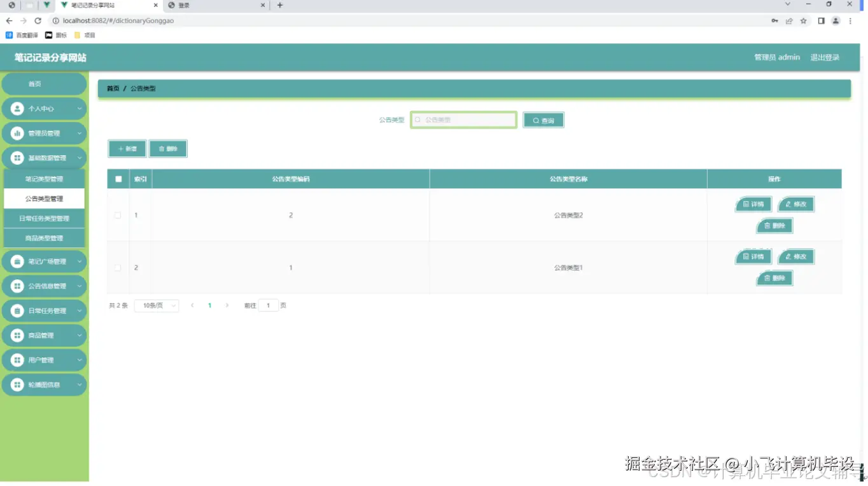Close the 登录 browser tab
Screen dimensions: 868x486
(x=263, y=5)
